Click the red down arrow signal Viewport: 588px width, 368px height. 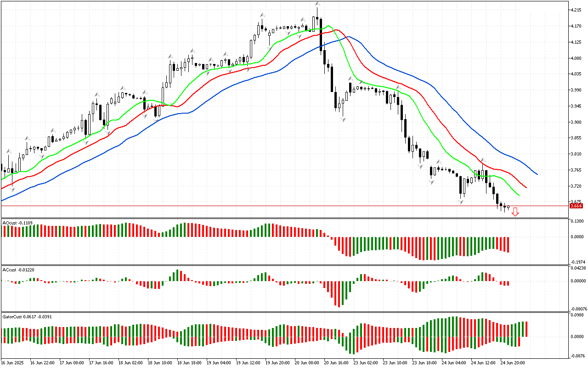pos(515,212)
